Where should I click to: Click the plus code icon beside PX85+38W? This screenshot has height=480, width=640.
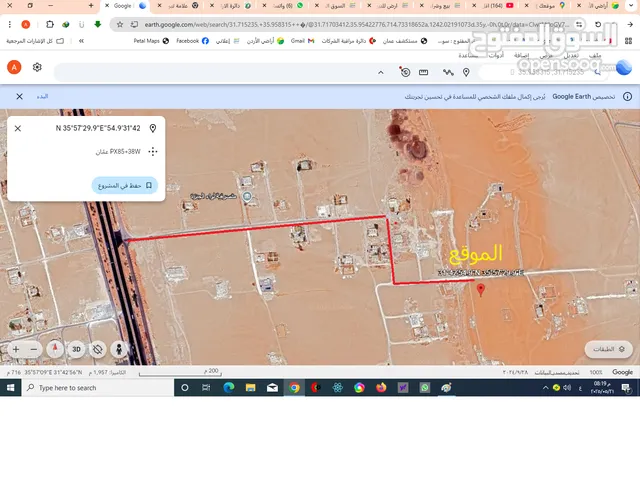point(153,151)
